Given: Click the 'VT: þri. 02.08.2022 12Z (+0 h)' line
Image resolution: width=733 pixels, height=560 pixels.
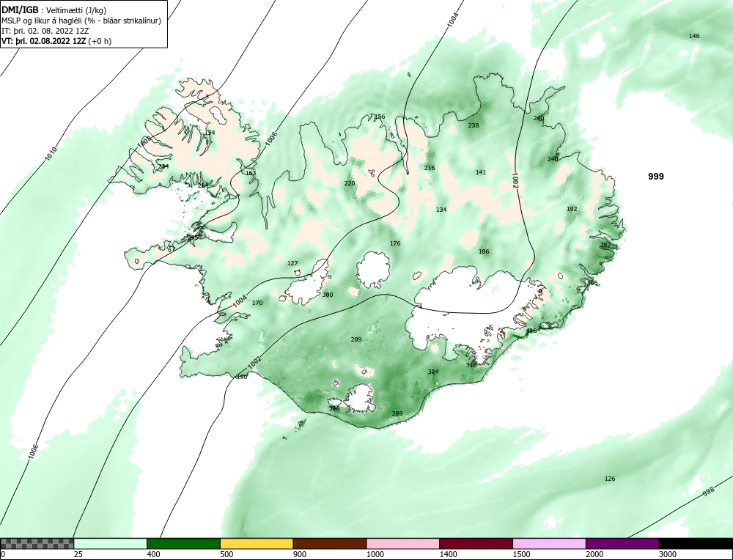Looking at the screenshot, I should 56,41.
